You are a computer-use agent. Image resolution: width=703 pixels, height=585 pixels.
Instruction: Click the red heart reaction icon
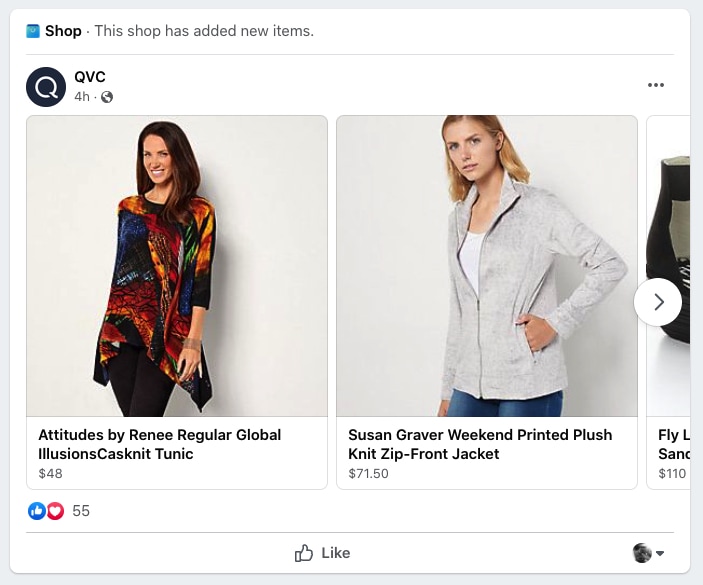click(55, 511)
